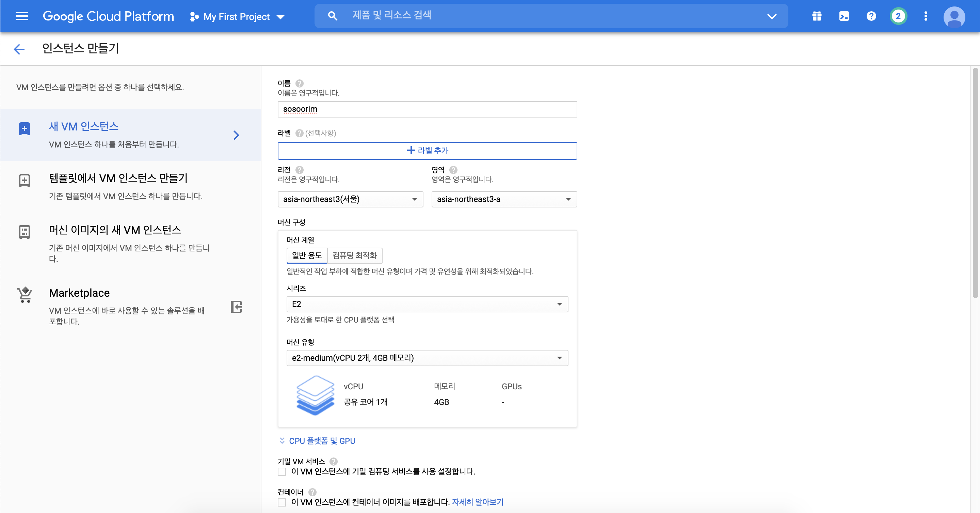This screenshot has height=513, width=980.
Task: Activate Cloud Shell terminal icon
Action: click(x=844, y=16)
